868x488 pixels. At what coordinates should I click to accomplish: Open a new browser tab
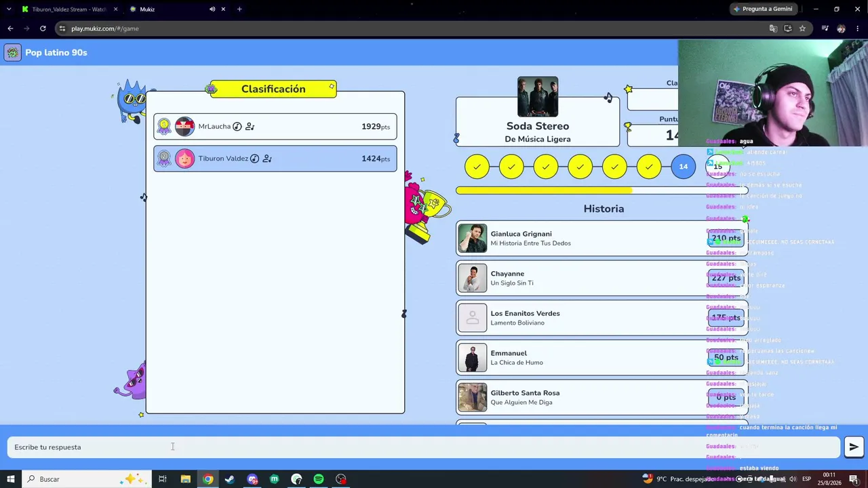239,9
